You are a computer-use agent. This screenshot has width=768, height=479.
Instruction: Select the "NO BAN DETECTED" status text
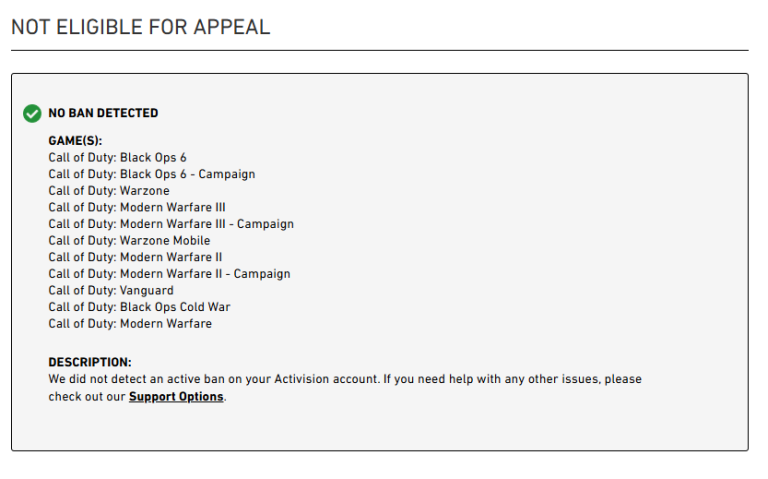point(103,114)
